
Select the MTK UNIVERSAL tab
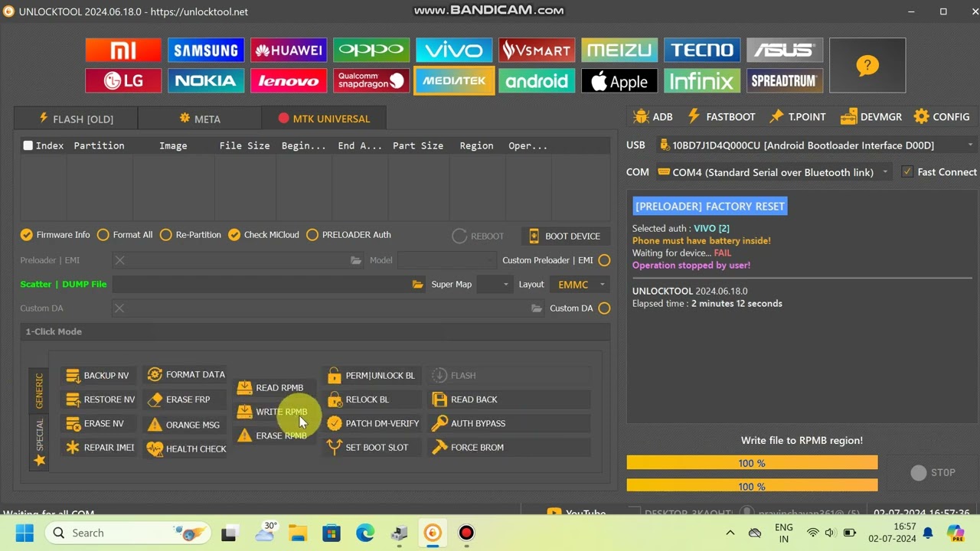click(324, 119)
